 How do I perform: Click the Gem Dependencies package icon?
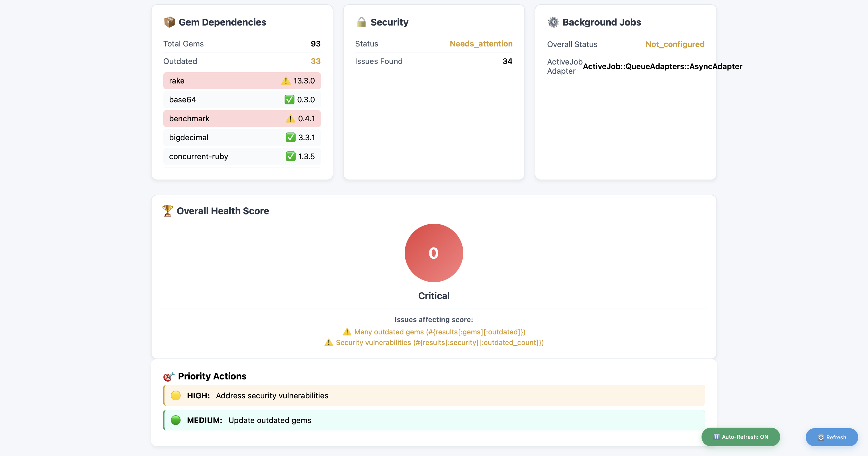[x=169, y=22]
